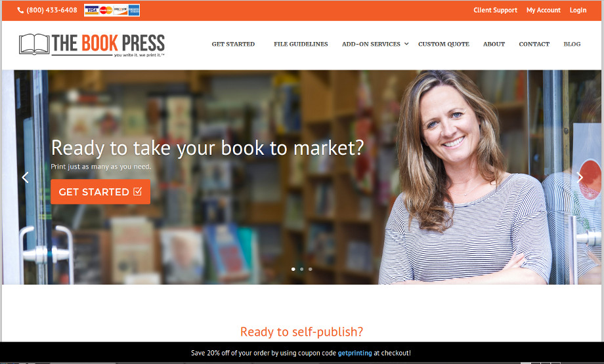Follow the getprinting coupon code link
Screen dimensions: 604x364
(355, 353)
